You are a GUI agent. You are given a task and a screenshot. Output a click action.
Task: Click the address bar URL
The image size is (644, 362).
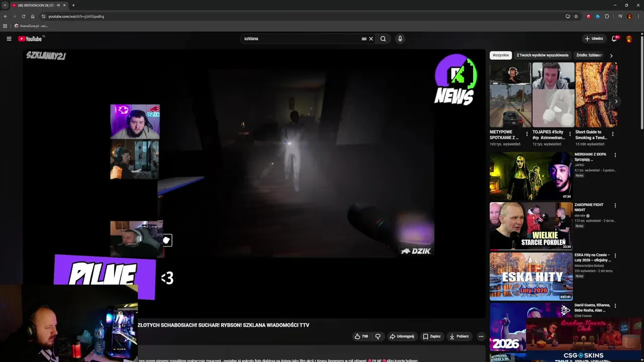[76, 17]
